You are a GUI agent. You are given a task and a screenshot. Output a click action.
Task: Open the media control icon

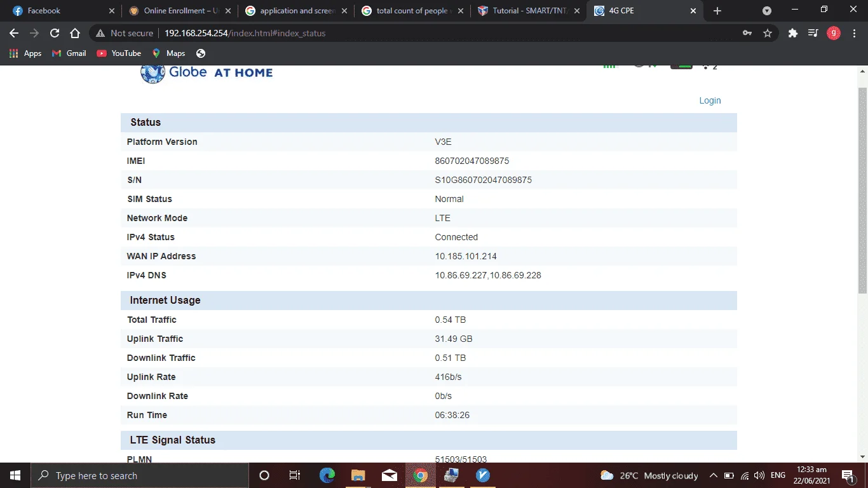tap(813, 33)
